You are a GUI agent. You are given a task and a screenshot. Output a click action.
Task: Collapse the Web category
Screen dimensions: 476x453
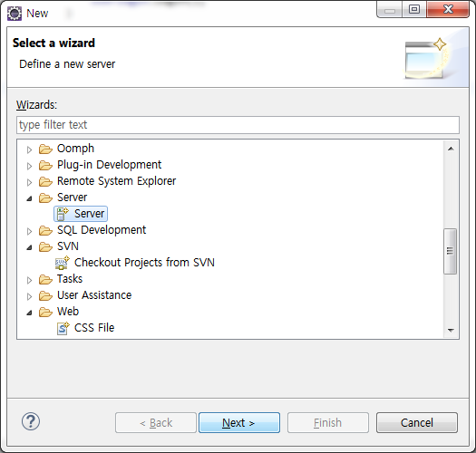[29, 313]
